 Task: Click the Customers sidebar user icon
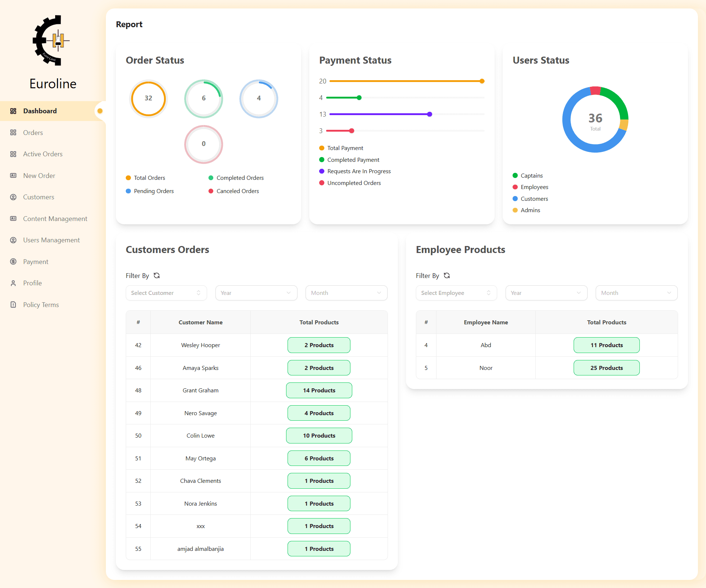pyautogui.click(x=13, y=197)
